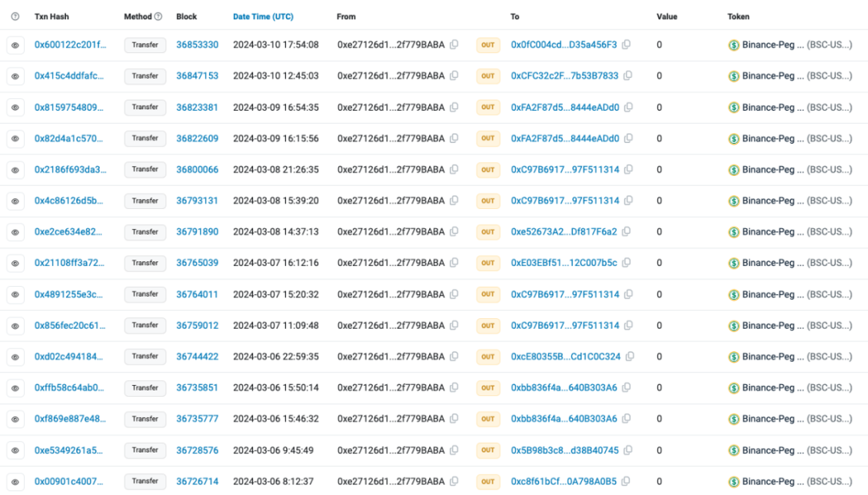Image resolution: width=868 pixels, height=495 pixels.
Task: Click the question mark icon above eye column
Action: (14, 17)
